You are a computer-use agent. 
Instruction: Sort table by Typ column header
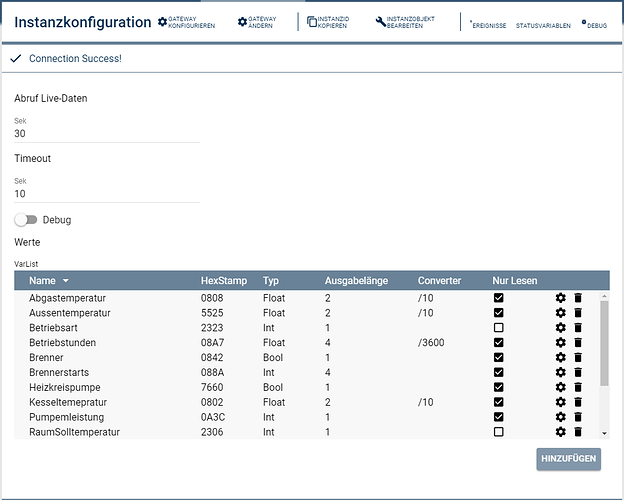point(271,281)
